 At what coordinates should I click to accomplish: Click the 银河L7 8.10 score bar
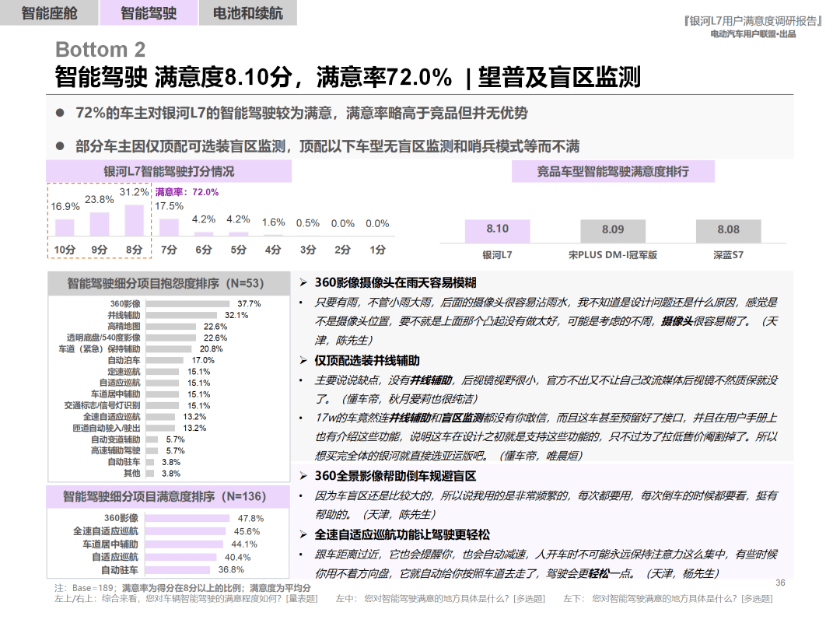497,231
